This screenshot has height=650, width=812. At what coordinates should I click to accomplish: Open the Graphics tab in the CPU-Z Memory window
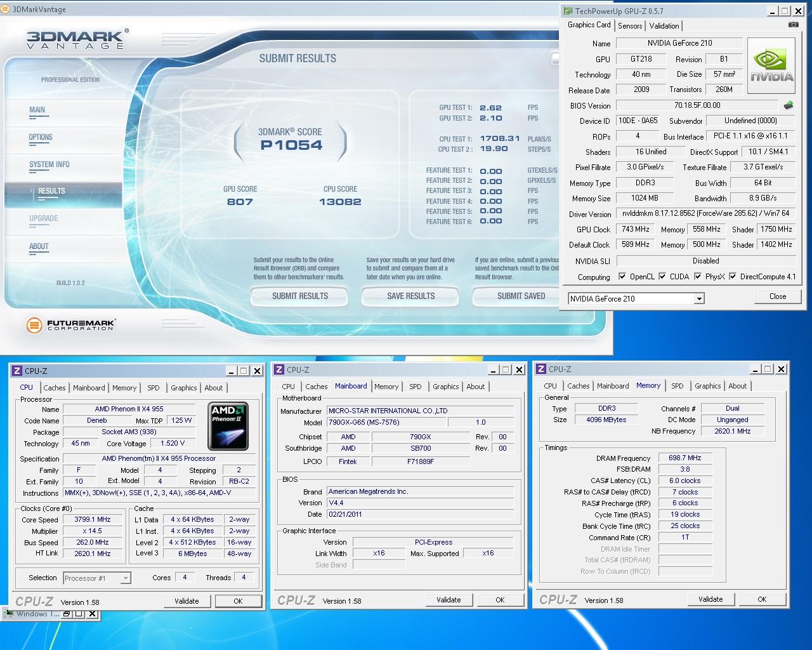(x=708, y=386)
